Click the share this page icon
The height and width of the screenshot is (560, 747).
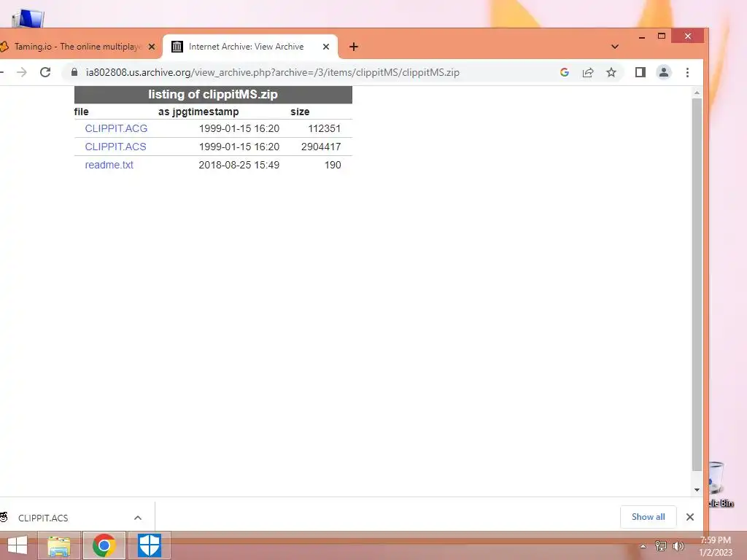[588, 72]
